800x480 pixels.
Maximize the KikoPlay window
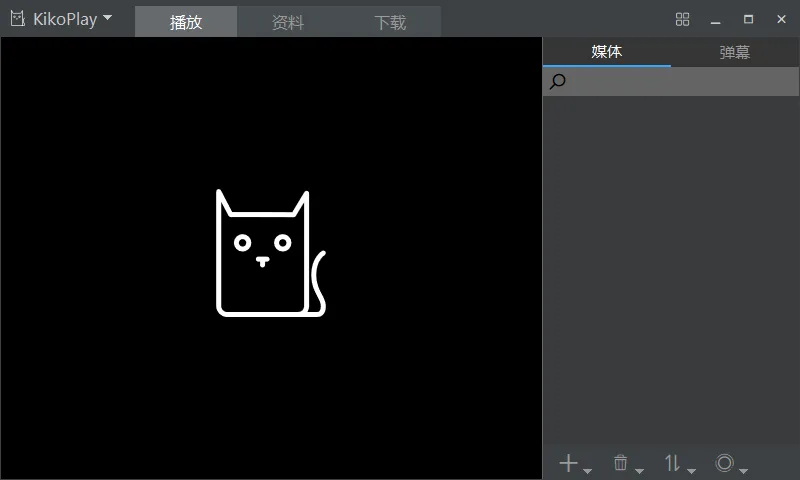748,19
